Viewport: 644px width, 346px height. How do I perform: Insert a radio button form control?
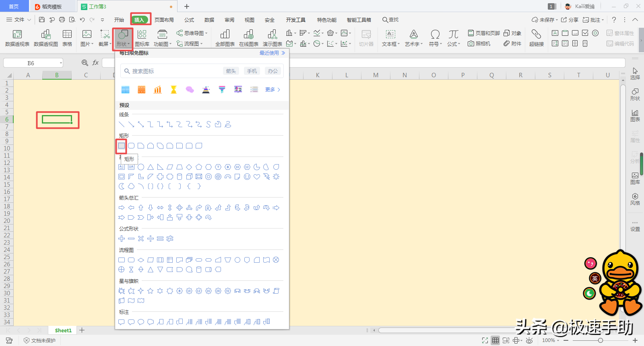click(595, 33)
